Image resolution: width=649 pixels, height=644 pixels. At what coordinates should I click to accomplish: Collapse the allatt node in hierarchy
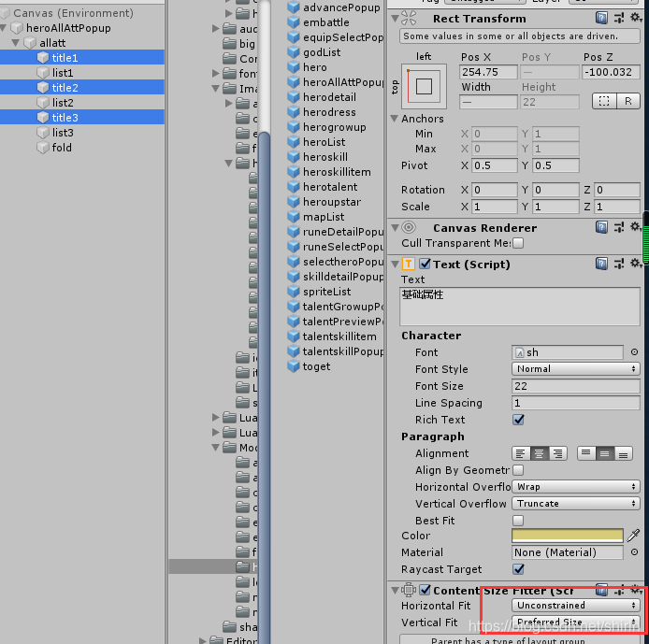16,43
